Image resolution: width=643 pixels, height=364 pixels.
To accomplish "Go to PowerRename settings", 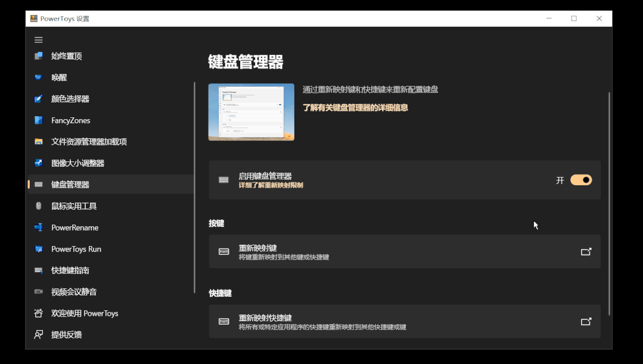I will [x=111, y=227].
